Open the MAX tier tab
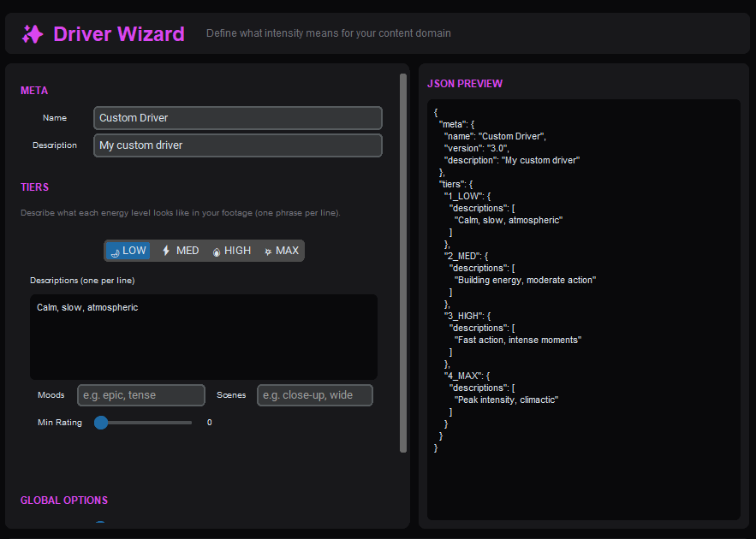Viewport: 756px width, 539px height. [281, 251]
